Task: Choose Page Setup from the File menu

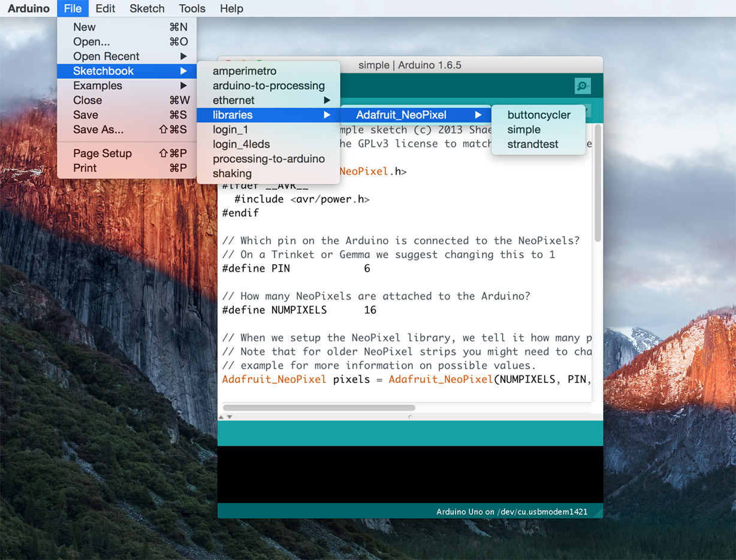Action: pyautogui.click(x=127, y=153)
